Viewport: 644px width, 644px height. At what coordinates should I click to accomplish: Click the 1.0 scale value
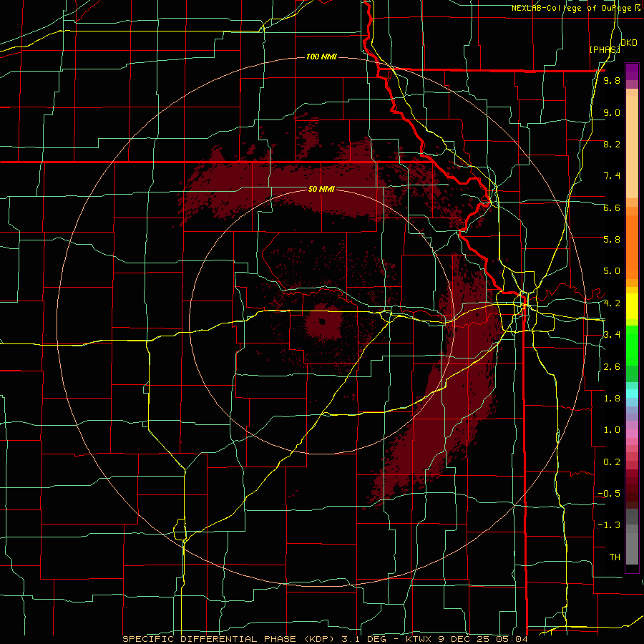pyautogui.click(x=612, y=430)
